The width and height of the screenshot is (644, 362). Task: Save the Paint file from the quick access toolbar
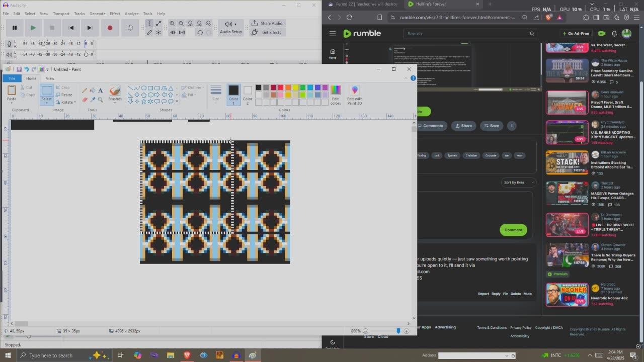tap(19, 69)
